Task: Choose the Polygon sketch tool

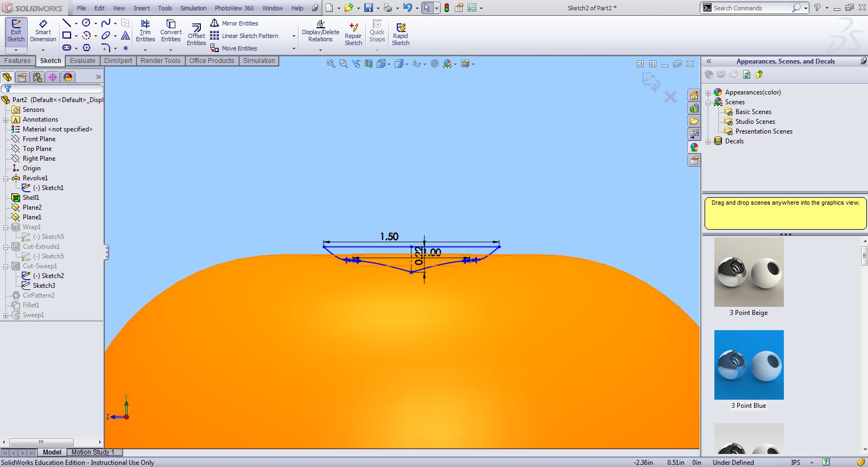Action: [86, 48]
